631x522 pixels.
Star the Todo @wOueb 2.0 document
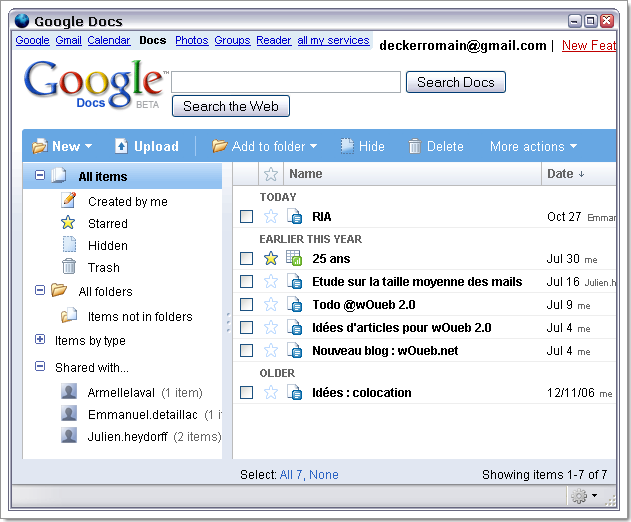(271, 305)
